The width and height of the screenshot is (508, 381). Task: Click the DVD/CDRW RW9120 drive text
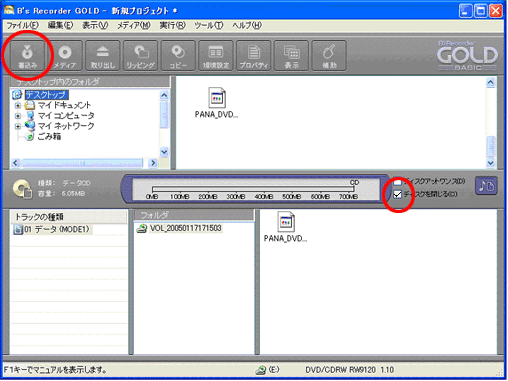coord(350,370)
